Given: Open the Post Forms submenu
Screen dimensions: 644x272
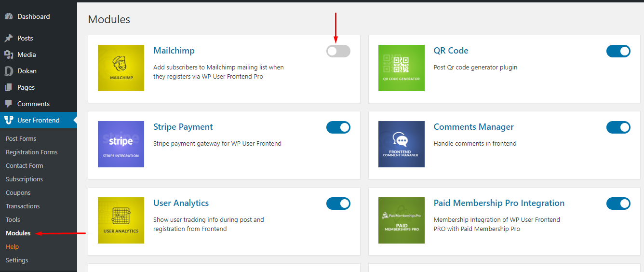Looking at the screenshot, I should pyautogui.click(x=21, y=138).
